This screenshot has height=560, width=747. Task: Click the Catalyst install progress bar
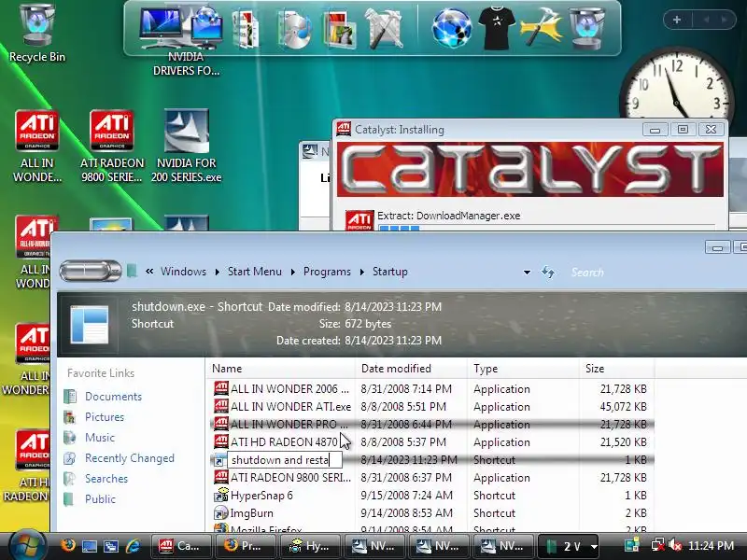click(x=546, y=228)
